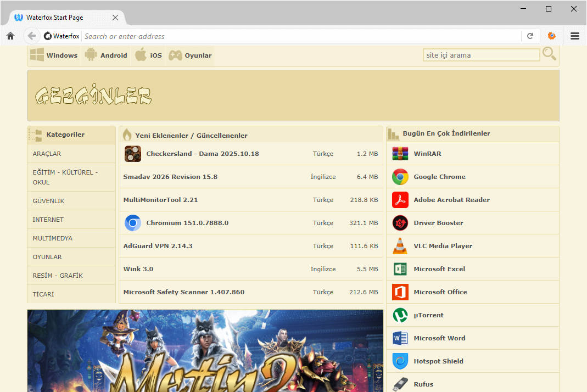Open the VLC Media Player link

tap(443, 246)
